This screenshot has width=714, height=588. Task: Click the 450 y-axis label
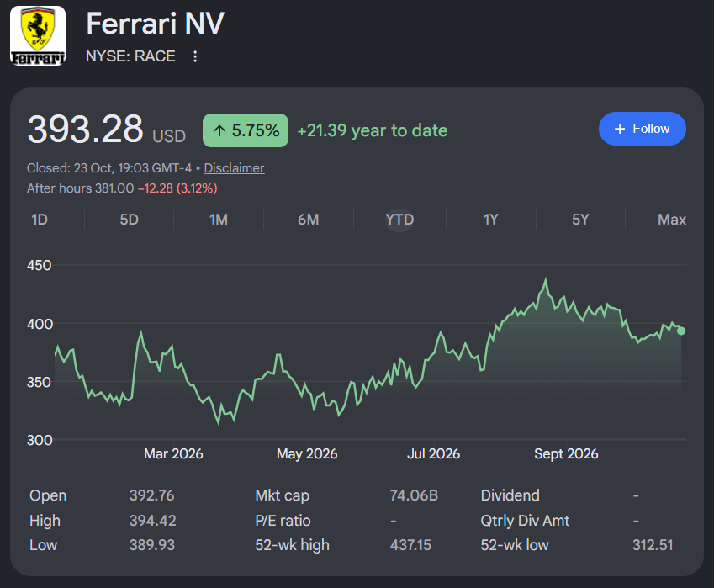[40, 266]
